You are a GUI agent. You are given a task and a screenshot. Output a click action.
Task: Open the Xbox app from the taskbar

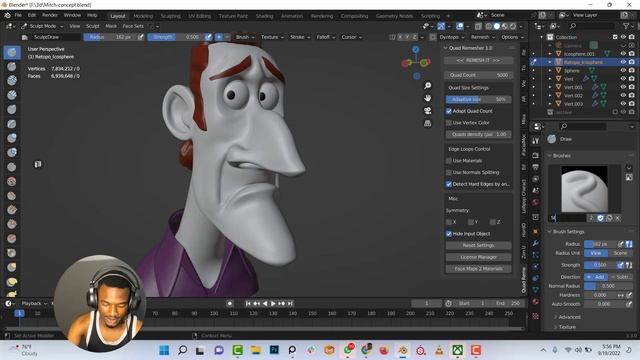[458, 350]
